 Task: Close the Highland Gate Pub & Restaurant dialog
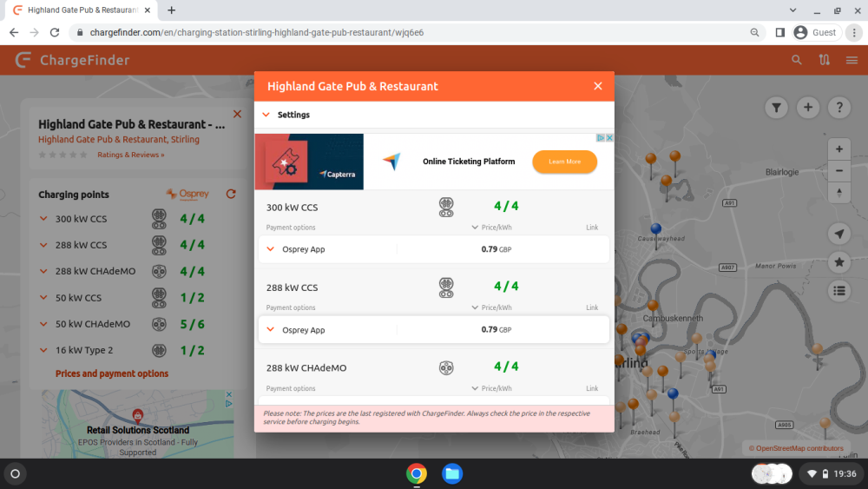click(598, 86)
